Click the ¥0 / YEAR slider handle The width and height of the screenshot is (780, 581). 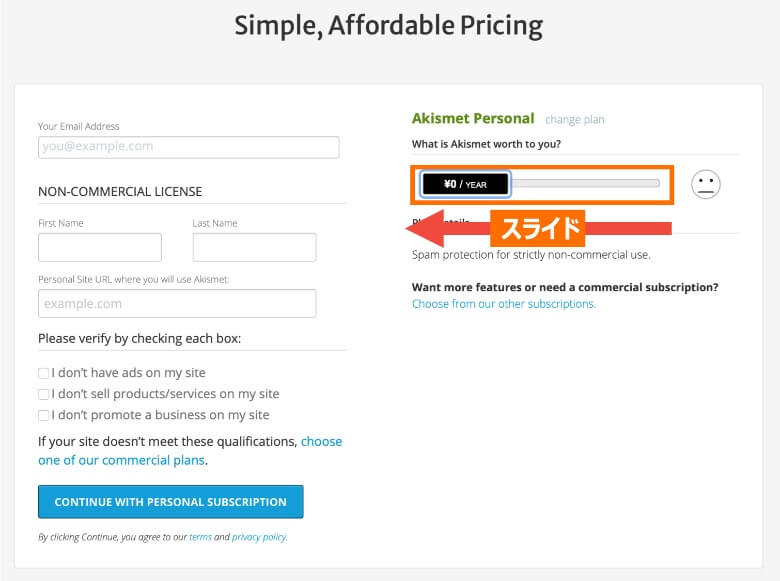(466, 184)
